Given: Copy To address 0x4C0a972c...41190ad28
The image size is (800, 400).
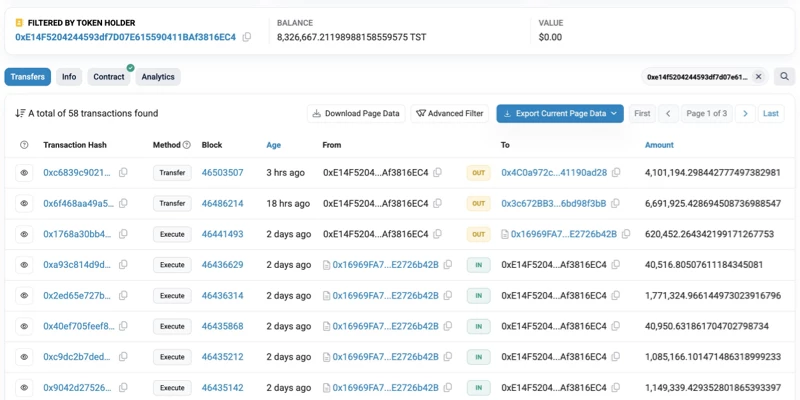Looking at the screenshot, I should pyautogui.click(x=616, y=173).
